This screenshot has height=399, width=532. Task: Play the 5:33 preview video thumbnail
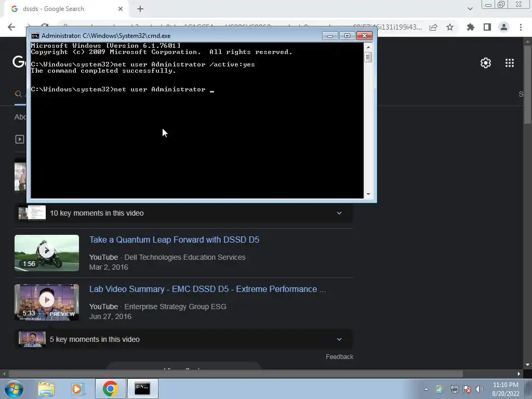(x=47, y=302)
